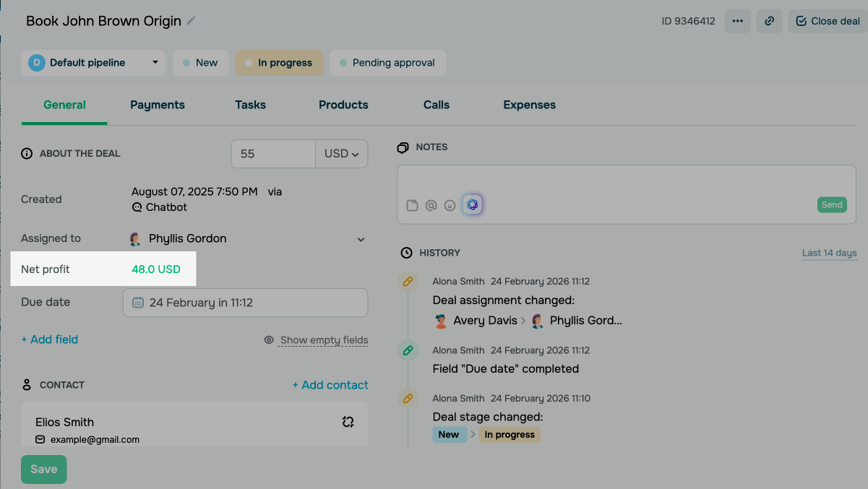Click the pencil icon to edit deal title
This screenshot has height=489, width=868.
tap(191, 21)
